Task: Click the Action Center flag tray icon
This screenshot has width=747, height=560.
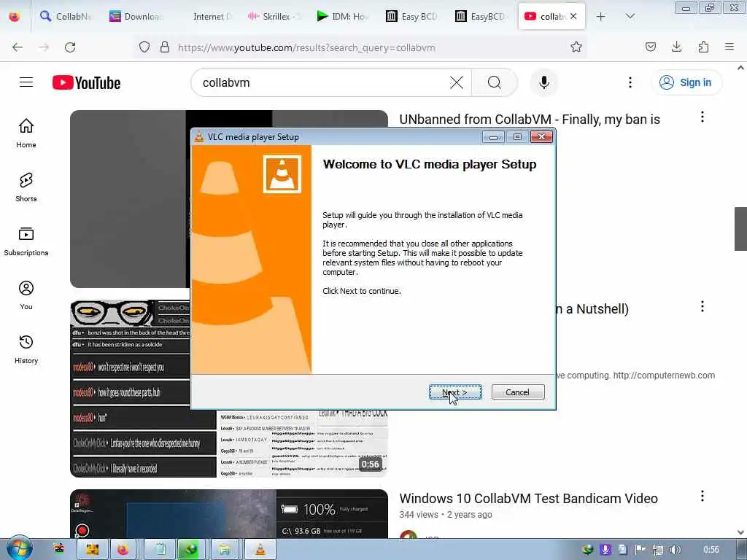Action: click(x=640, y=550)
